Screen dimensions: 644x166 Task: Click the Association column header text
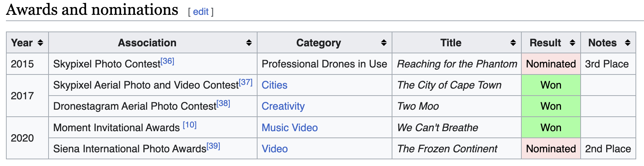147,43
